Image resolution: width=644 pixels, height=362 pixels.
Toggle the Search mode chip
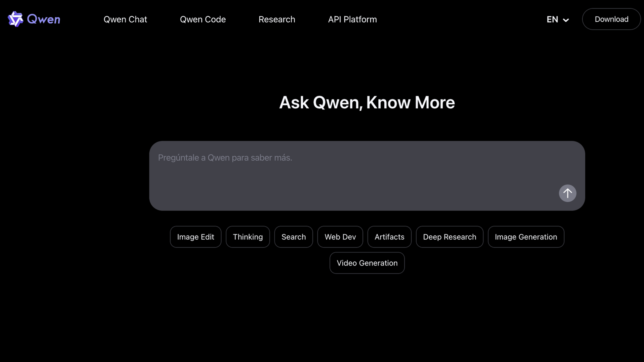(294, 237)
